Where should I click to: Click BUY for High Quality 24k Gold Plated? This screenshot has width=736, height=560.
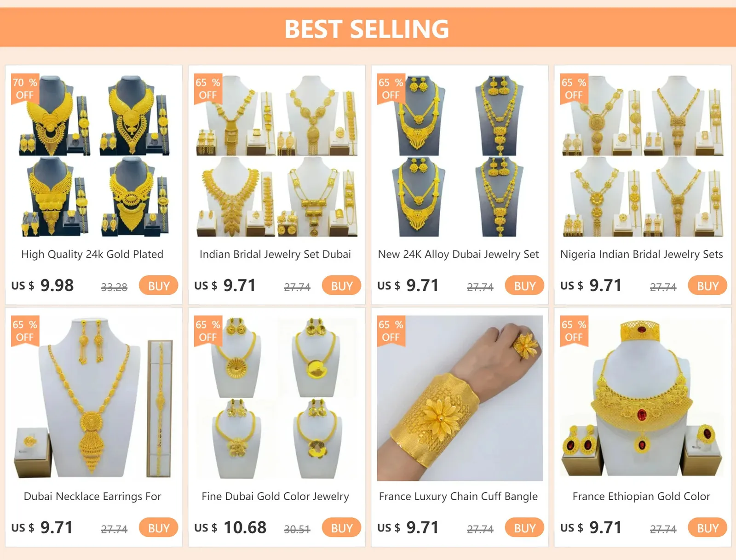[x=159, y=286]
